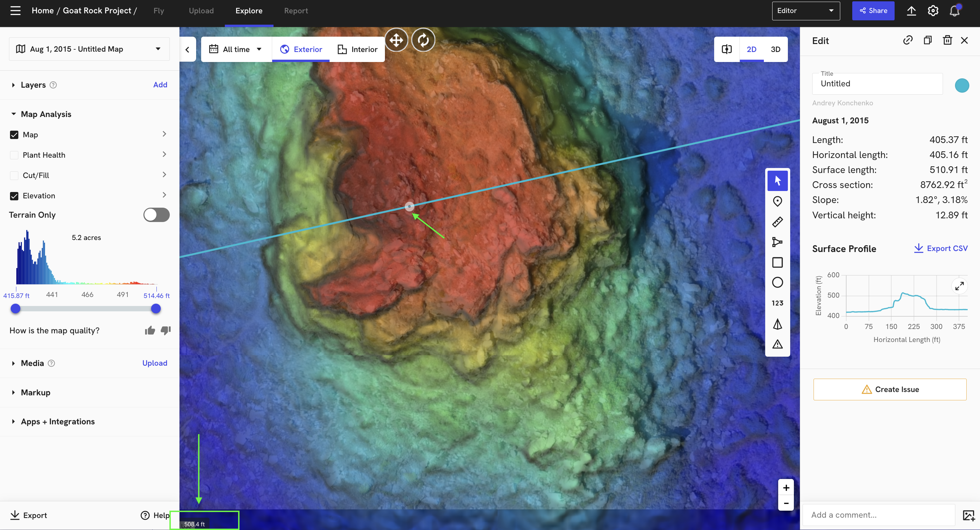Collapse the Map Analysis section
Image resolution: width=980 pixels, height=530 pixels.
pos(14,114)
